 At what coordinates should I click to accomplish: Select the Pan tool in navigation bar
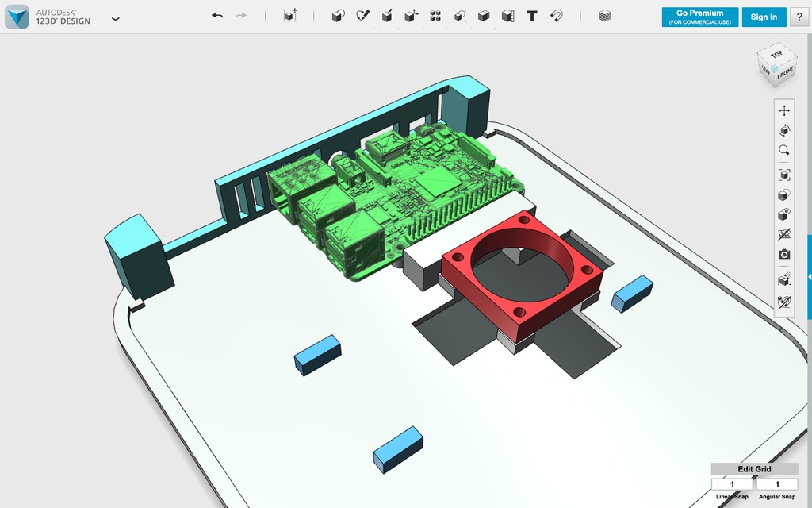click(784, 110)
